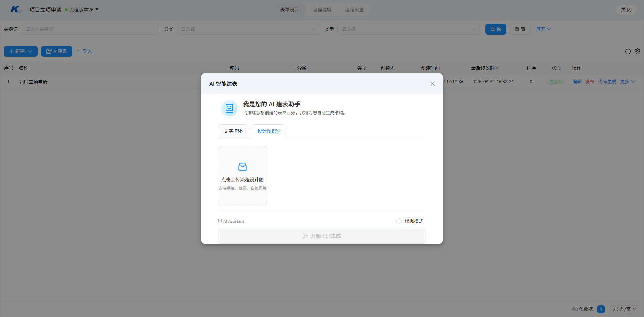This screenshot has width=644, height=317.
Task: Click the 名称 column header
Action: click(24, 68)
